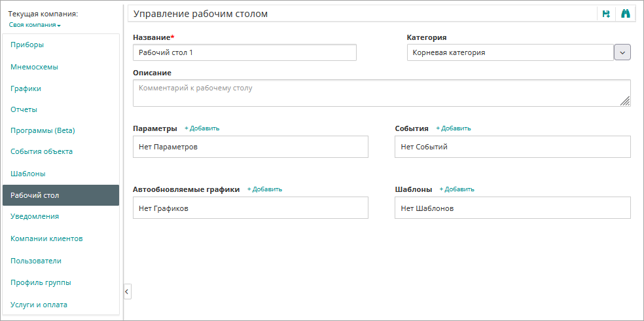
Task: Click Добавить next to События
Action: pyautogui.click(x=454, y=128)
